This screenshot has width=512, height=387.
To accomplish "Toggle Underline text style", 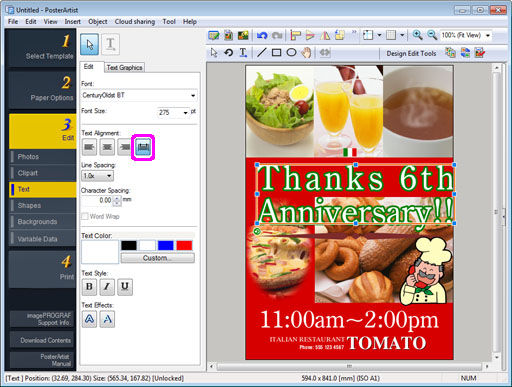I will pos(125,287).
